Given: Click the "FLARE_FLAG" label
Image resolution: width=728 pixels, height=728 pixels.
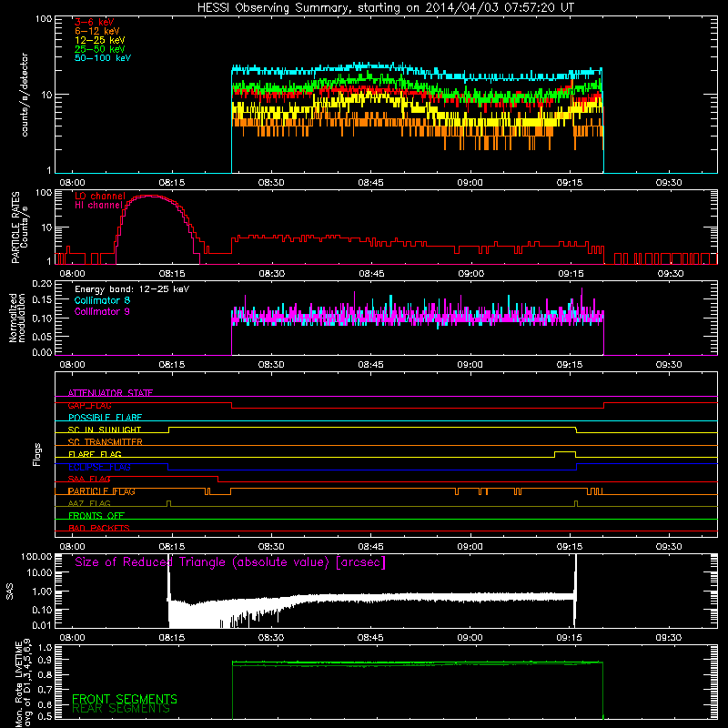Looking at the screenshot, I should pyautogui.click(x=95, y=454).
